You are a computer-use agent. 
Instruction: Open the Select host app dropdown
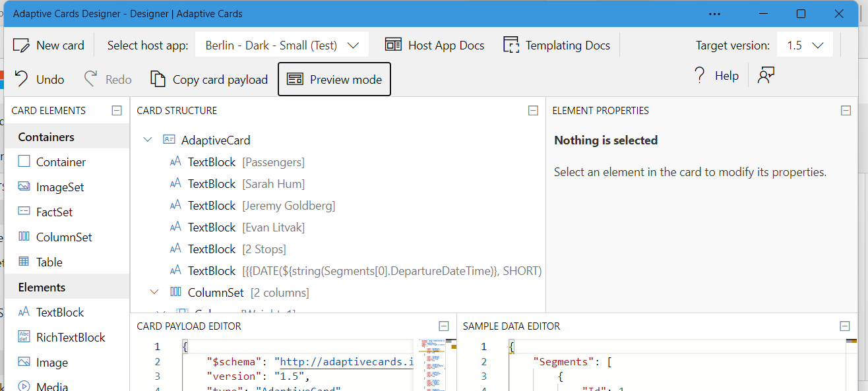(282, 44)
